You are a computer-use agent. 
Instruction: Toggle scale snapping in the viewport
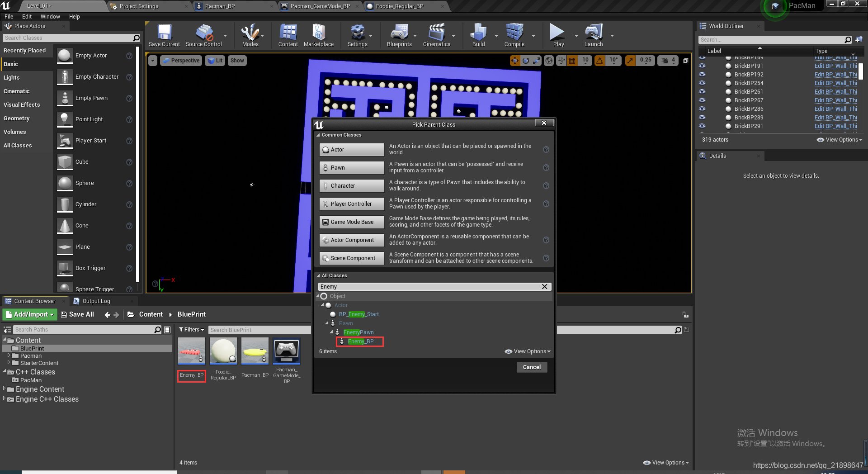(x=630, y=61)
